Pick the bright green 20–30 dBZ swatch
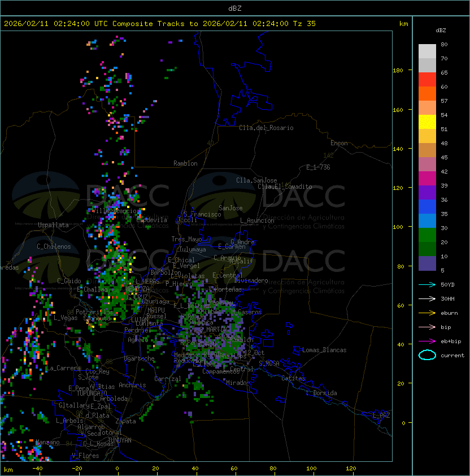The height and width of the screenshot is (476, 470). tap(427, 235)
